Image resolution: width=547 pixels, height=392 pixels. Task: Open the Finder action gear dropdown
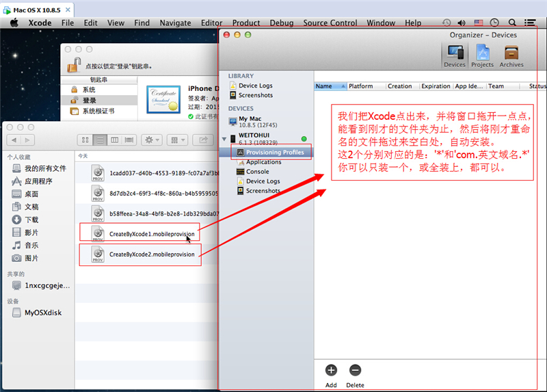152,140
